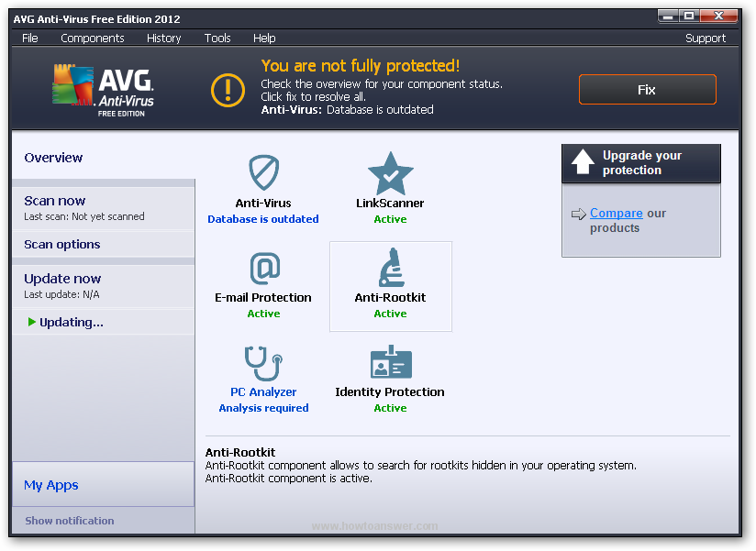This screenshot has height=551, width=756.
Task: Follow the Compare products link
Action: pyautogui.click(x=617, y=214)
